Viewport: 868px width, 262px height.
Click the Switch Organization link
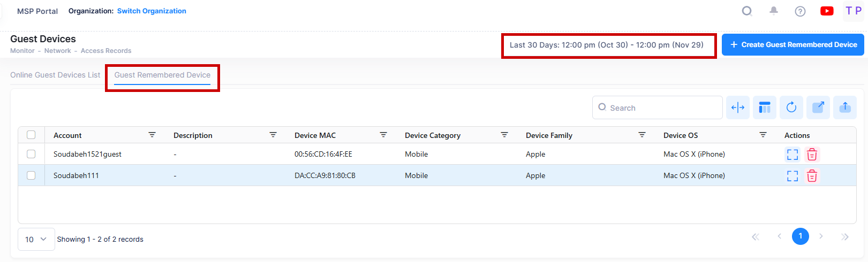click(152, 11)
